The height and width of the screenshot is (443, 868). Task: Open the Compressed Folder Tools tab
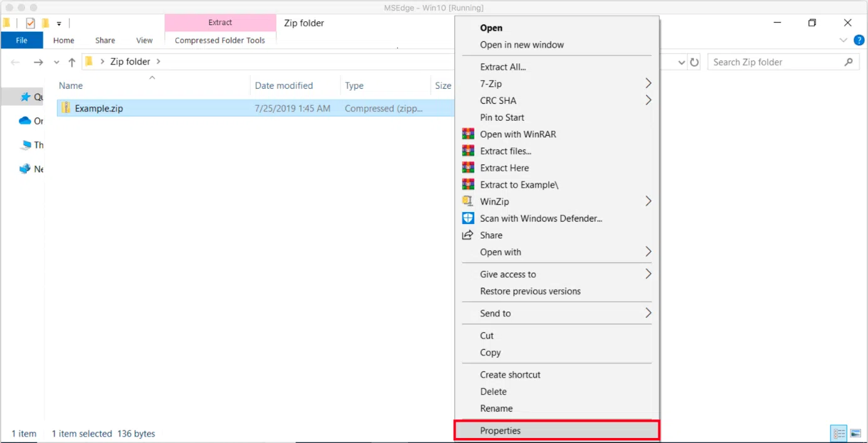[x=220, y=40]
